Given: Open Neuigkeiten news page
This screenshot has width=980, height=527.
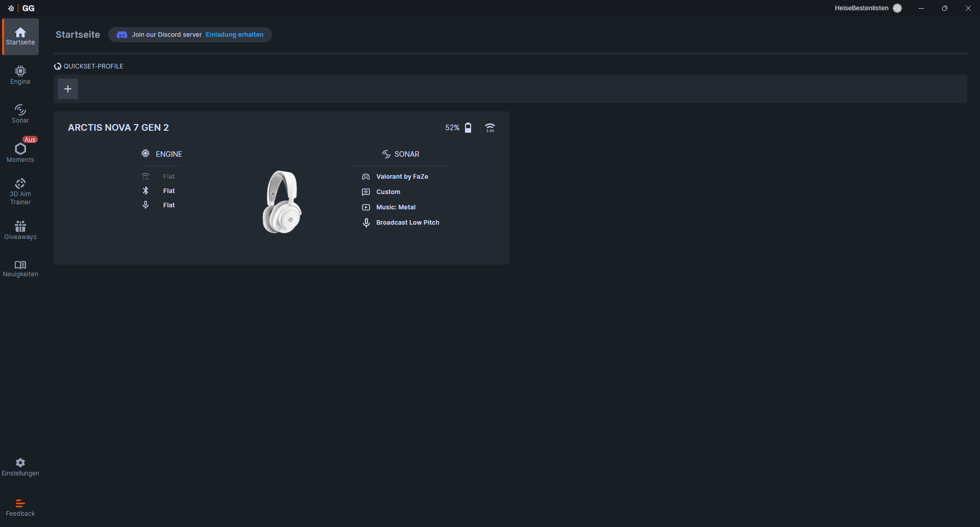Looking at the screenshot, I should [20, 269].
